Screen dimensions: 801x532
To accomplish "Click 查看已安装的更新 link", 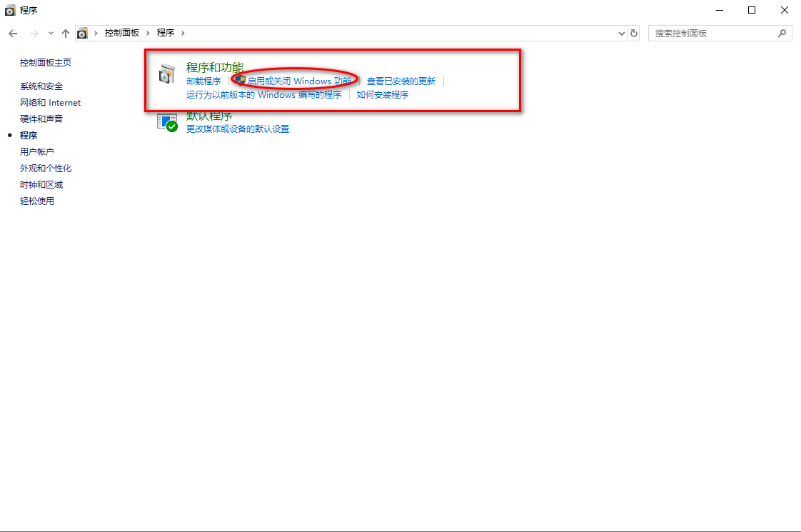I will click(x=401, y=81).
